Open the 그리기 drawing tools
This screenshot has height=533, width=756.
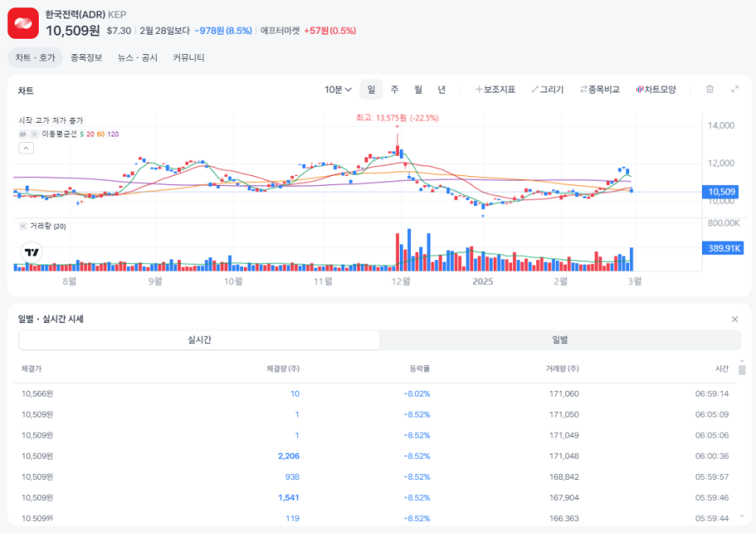click(x=548, y=90)
